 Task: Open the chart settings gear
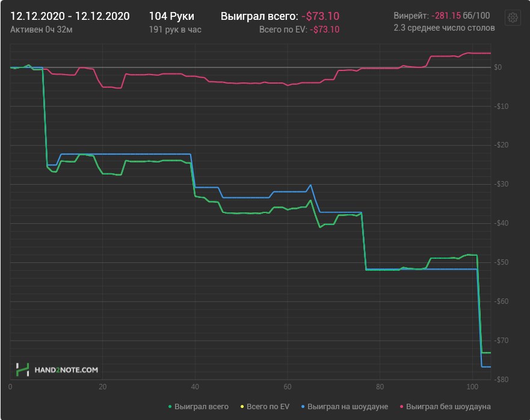point(513,17)
